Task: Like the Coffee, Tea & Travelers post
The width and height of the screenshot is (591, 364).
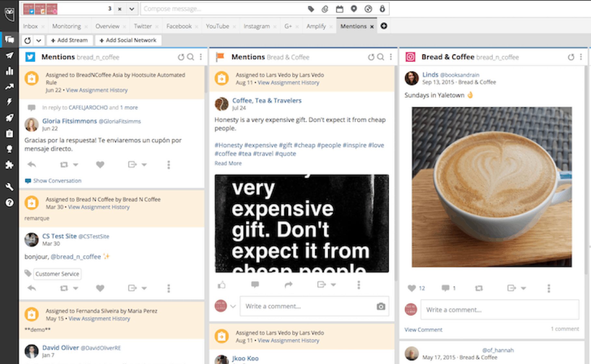Action: (222, 285)
